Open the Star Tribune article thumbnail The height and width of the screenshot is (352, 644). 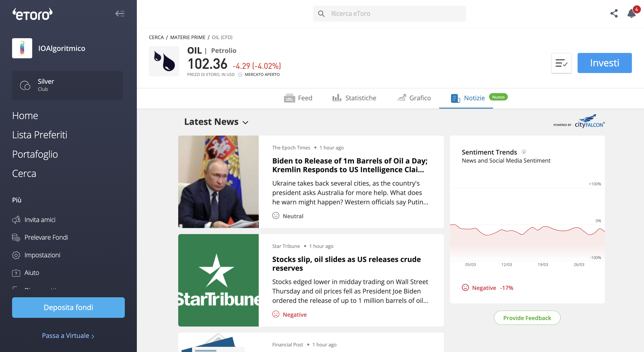point(218,280)
